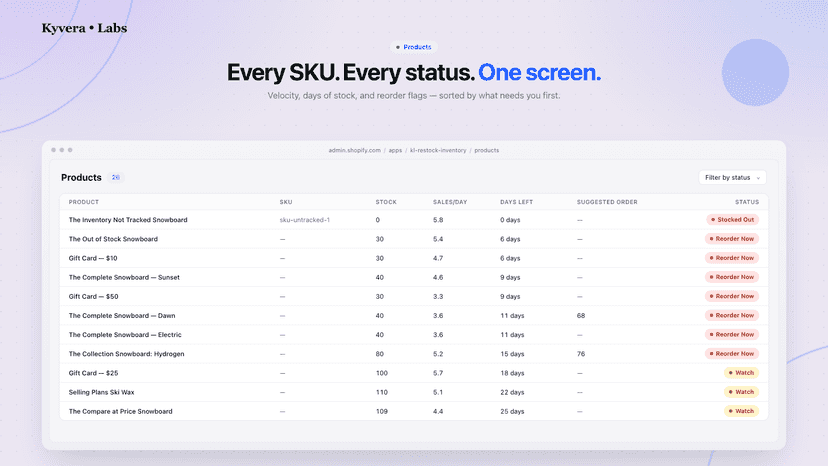Click kl-restock-inventory in the address path
Image resolution: width=828 pixels, height=466 pixels.
click(438, 150)
